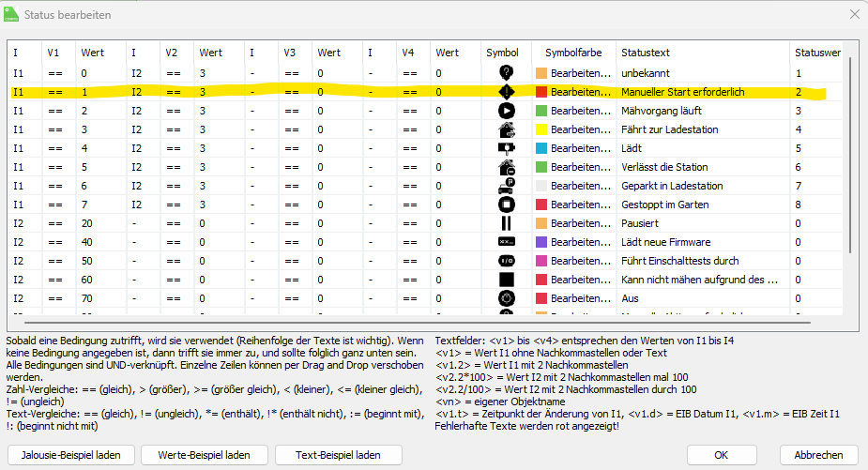Open green color swatch for 'Verlässt die Station'
Viewport: 868px width, 470px height.
point(541,167)
